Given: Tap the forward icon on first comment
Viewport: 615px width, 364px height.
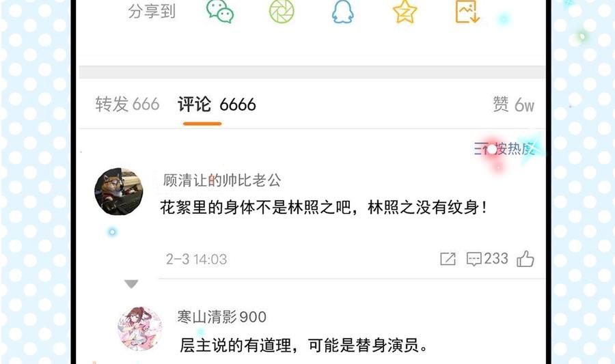Looking at the screenshot, I should coord(448,259).
